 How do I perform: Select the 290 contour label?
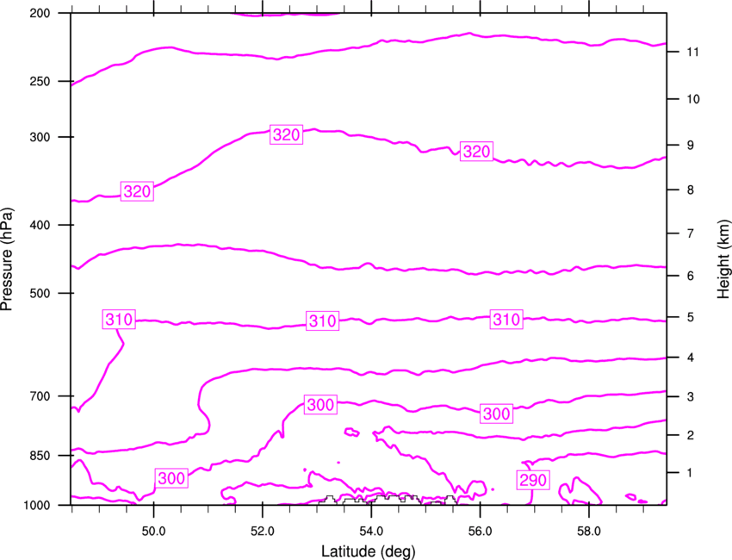533,480
